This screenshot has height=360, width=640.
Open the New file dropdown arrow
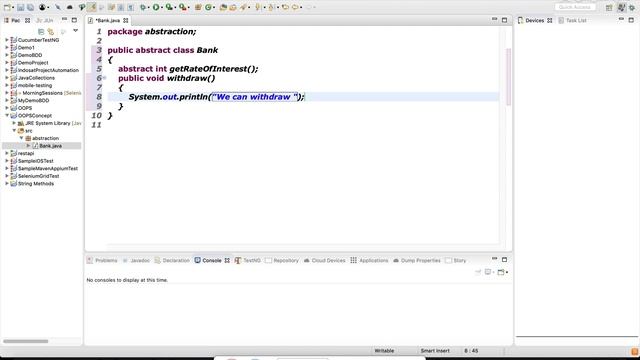(x=13, y=8)
